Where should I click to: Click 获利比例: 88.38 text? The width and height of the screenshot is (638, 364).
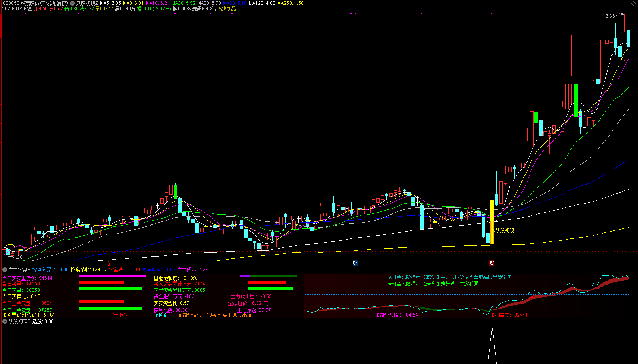(170, 310)
